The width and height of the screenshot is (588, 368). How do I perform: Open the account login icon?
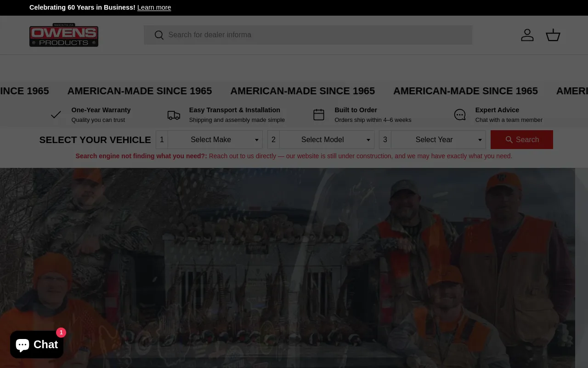(x=527, y=35)
